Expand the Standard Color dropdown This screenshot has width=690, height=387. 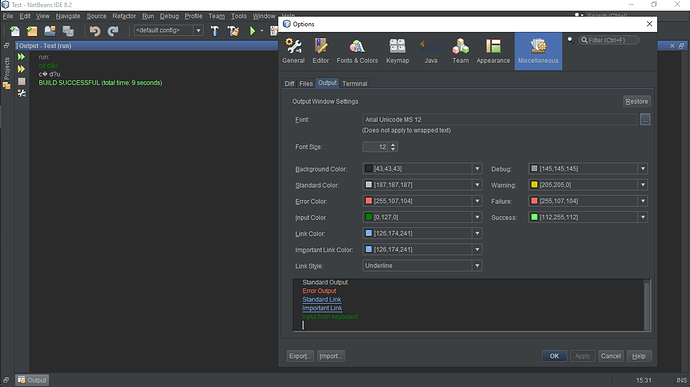[x=477, y=185]
